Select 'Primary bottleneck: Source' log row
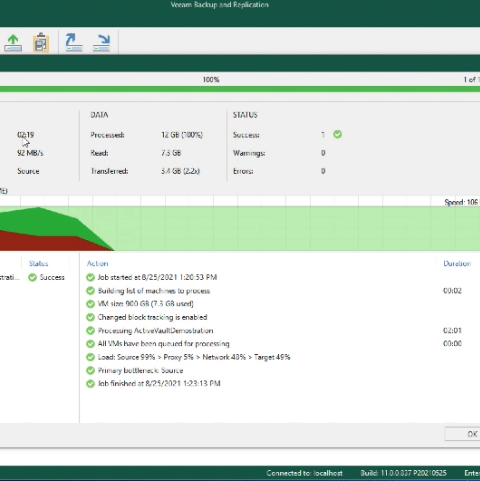480x481 pixels. [283, 370]
